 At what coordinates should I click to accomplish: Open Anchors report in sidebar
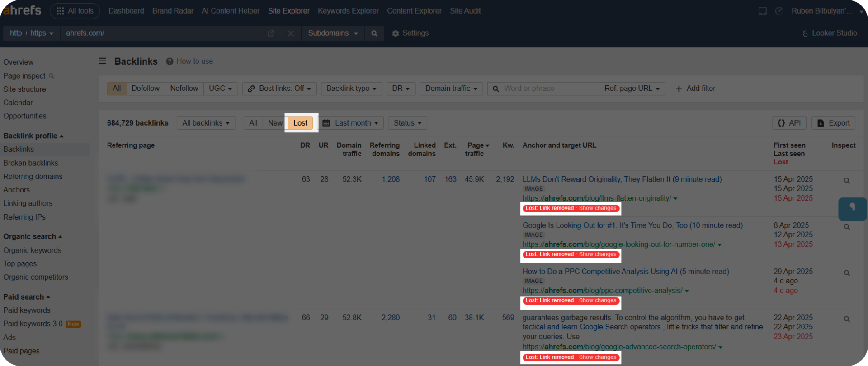tap(17, 190)
